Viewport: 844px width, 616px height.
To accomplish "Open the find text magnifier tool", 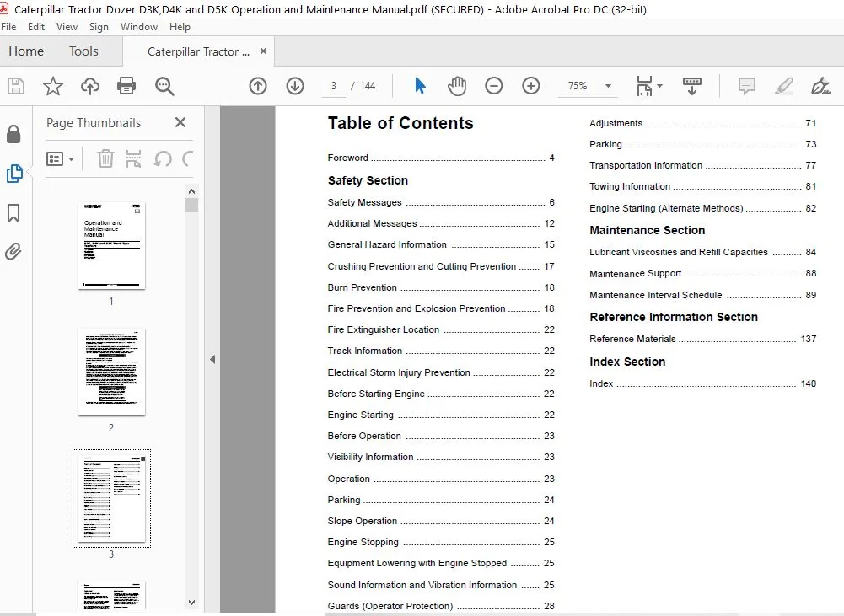I will (164, 86).
